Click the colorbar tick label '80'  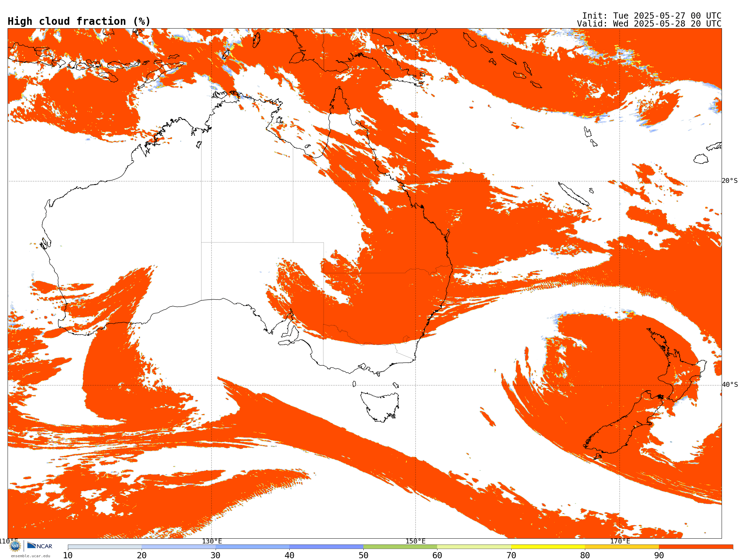tap(585, 555)
